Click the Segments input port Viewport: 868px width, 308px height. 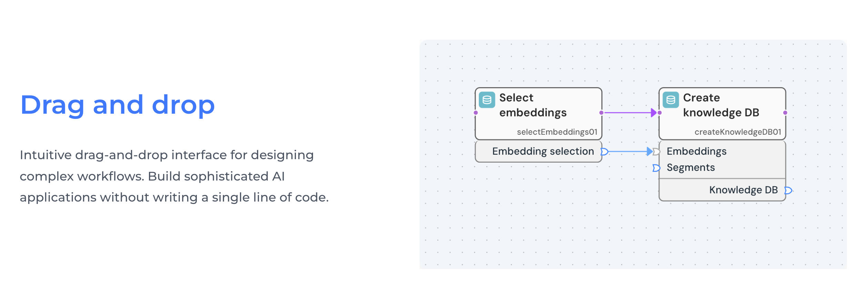[x=656, y=168]
